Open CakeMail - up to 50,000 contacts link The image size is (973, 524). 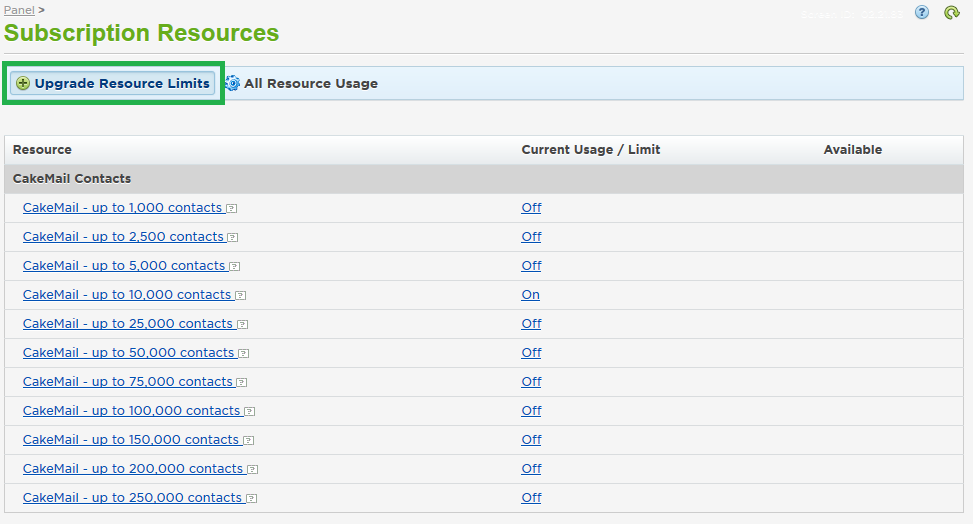click(x=128, y=353)
